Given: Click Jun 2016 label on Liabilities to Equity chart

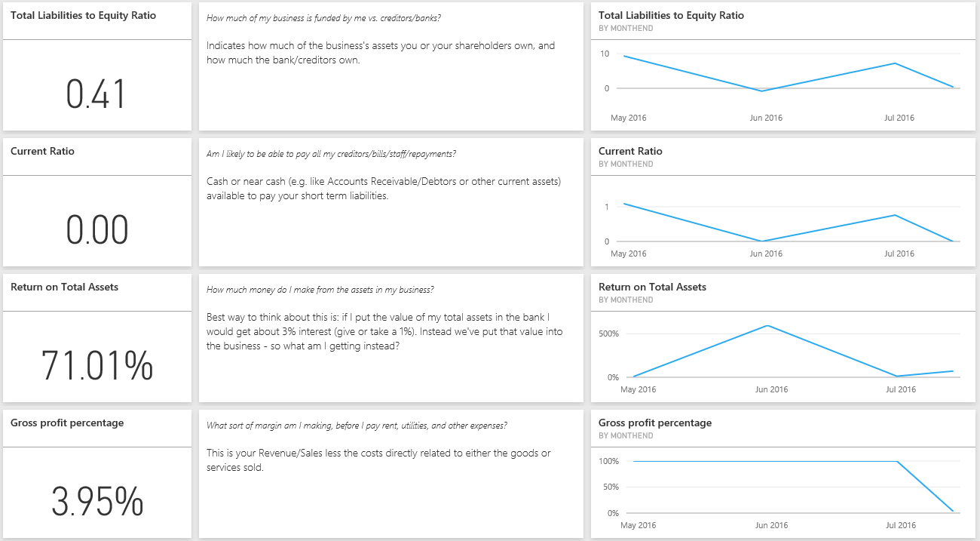Looking at the screenshot, I should pyautogui.click(x=766, y=118).
